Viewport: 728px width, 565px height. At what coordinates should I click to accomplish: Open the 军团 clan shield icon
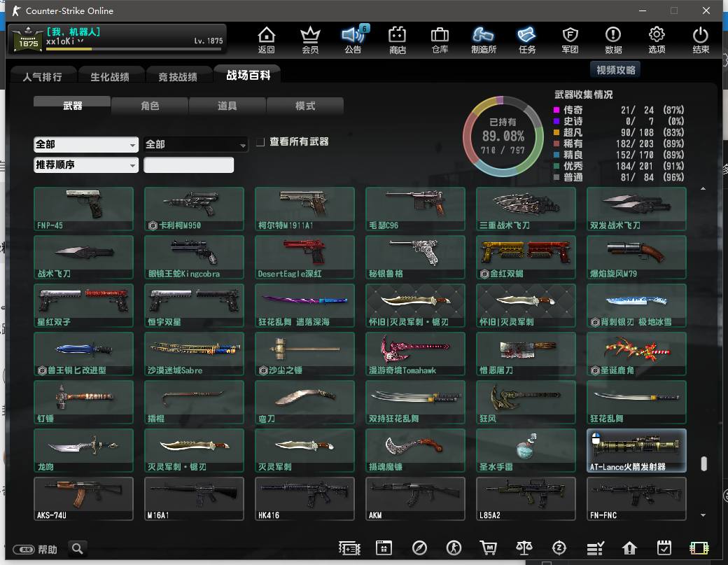point(570,40)
